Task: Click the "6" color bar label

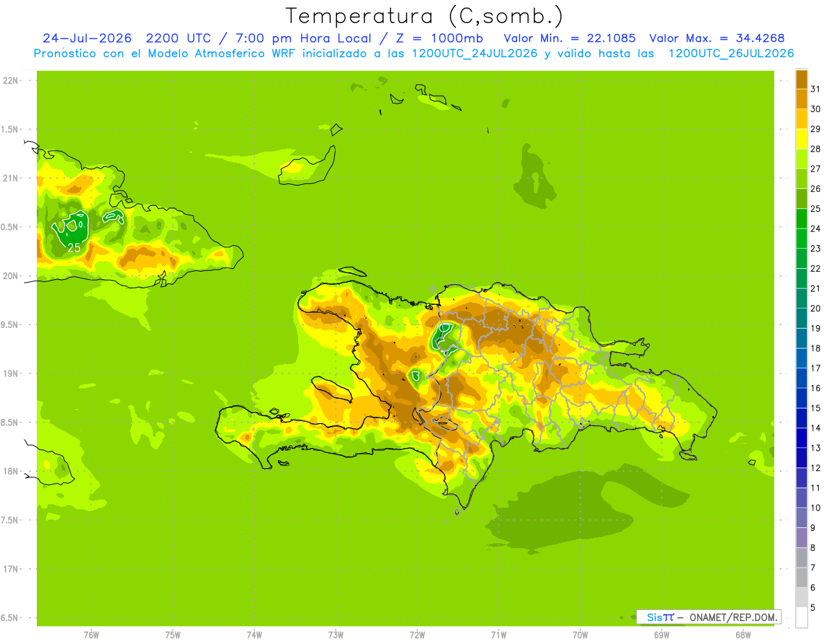Action: click(x=813, y=588)
